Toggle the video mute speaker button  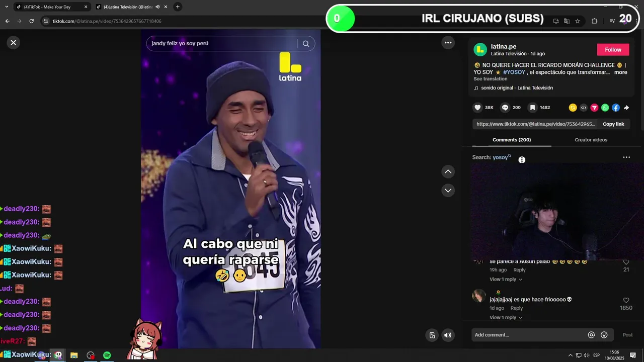click(x=448, y=335)
